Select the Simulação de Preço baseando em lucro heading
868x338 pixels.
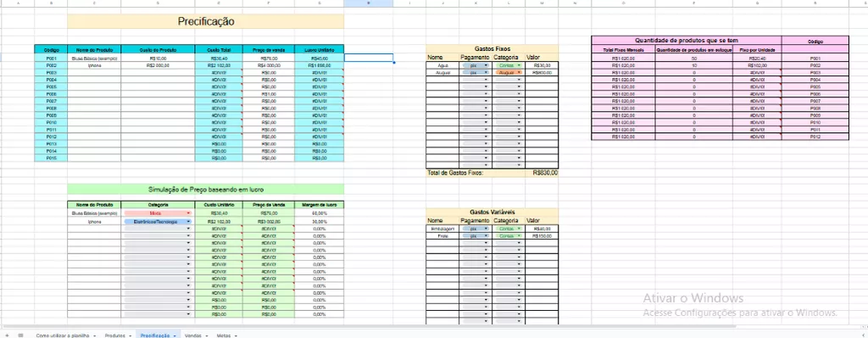click(205, 189)
